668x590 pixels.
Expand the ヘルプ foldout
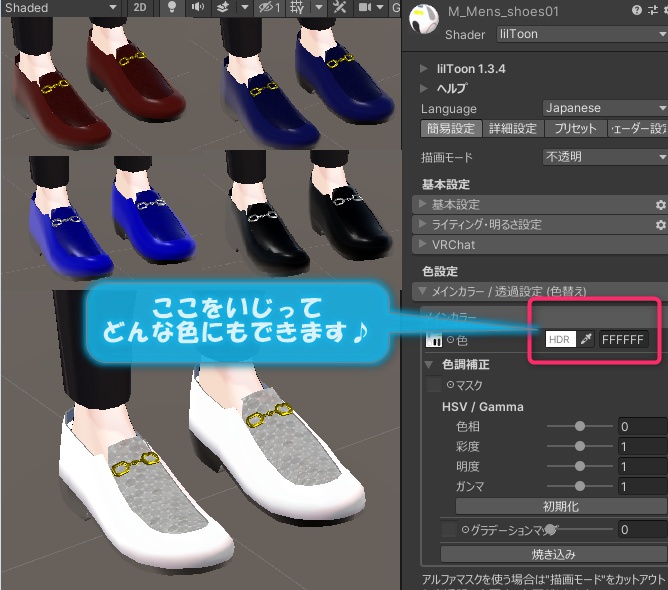point(423,88)
